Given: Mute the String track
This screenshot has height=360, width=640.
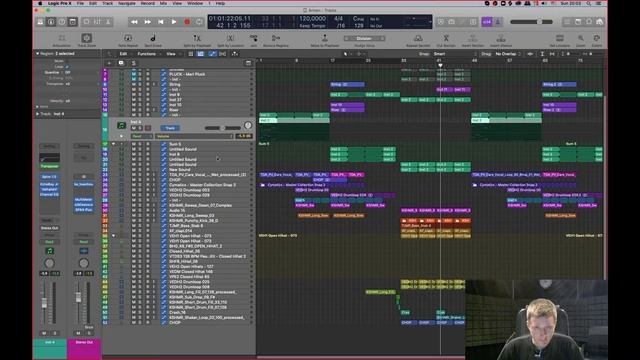Looking at the screenshot, I should click(x=133, y=84).
